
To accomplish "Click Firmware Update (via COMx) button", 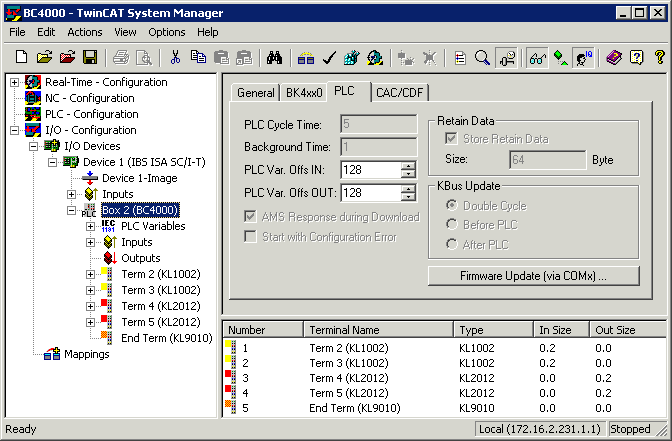I will [x=534, y=276].
